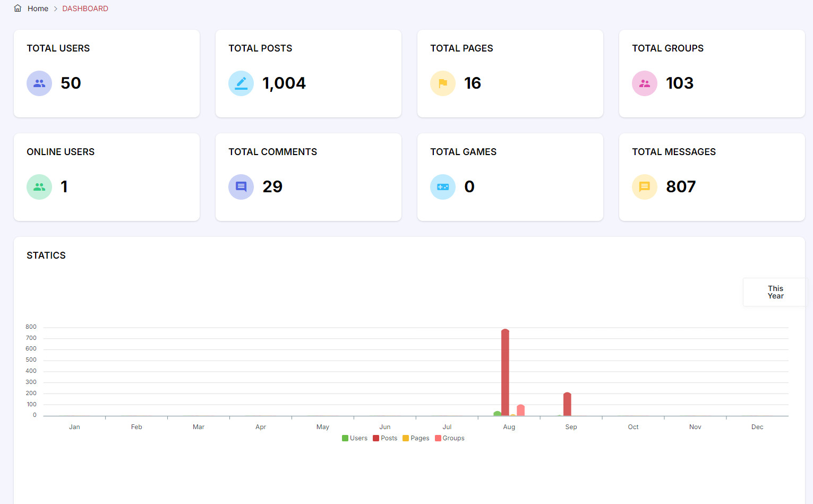
Task: Click the Sep label on chart axis
Action: coord(571,427)
